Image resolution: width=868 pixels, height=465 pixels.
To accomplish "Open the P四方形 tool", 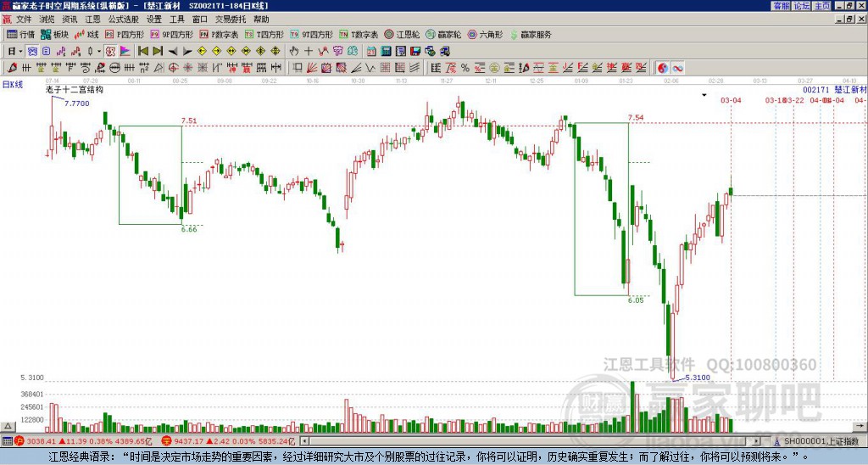I will click(x=124, y=34).
